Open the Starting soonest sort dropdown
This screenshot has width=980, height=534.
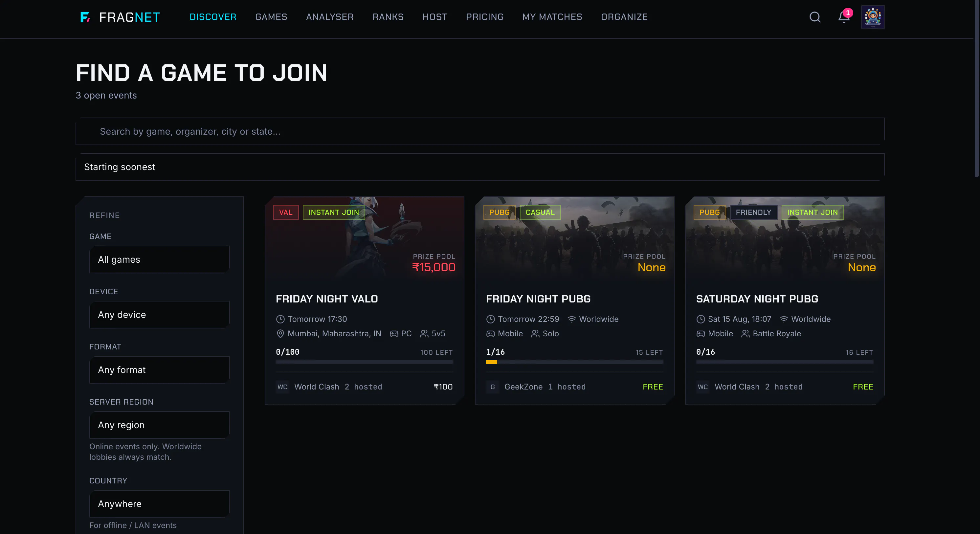pyautogui.click(x=480, y=167)
